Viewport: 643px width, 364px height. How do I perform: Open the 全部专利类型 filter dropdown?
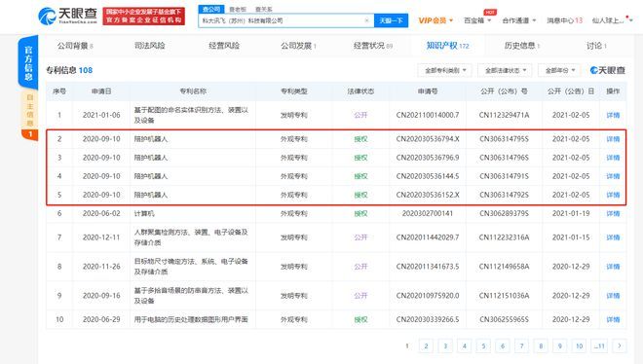[445, 70]
